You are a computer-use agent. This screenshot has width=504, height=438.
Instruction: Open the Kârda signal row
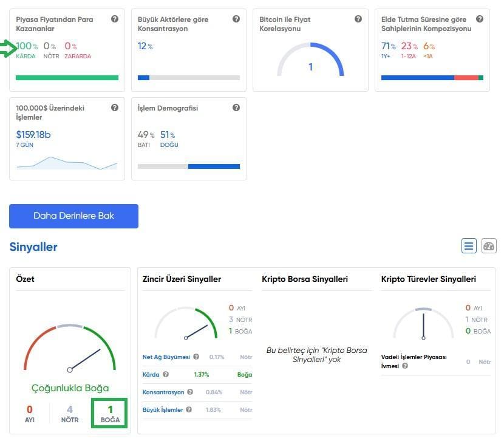(151, 375)
